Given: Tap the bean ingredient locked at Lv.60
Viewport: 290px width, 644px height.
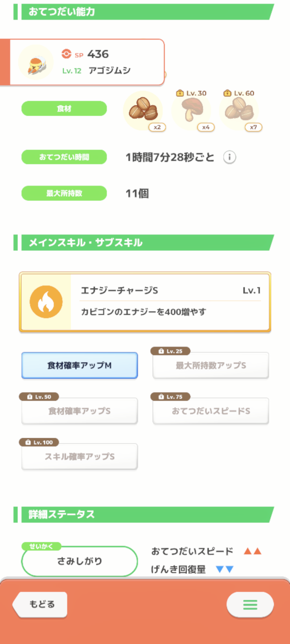Looking at the screenshot, I should [239, 110].
